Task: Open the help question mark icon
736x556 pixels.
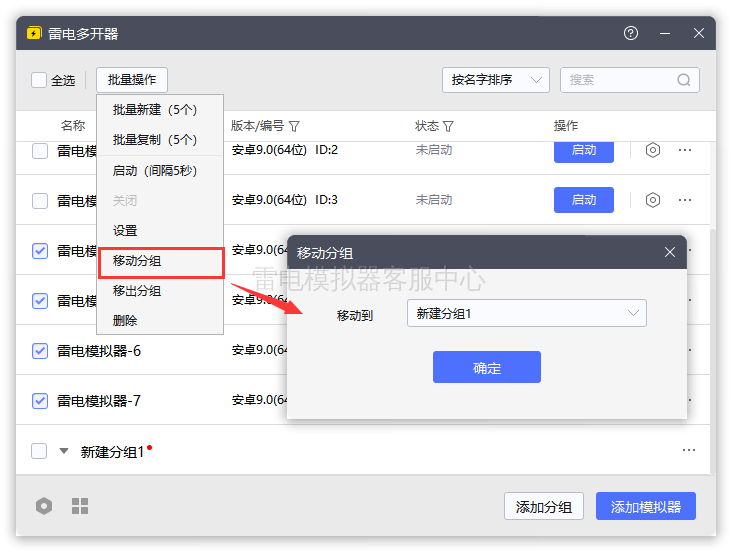Action: click(631, 33)
